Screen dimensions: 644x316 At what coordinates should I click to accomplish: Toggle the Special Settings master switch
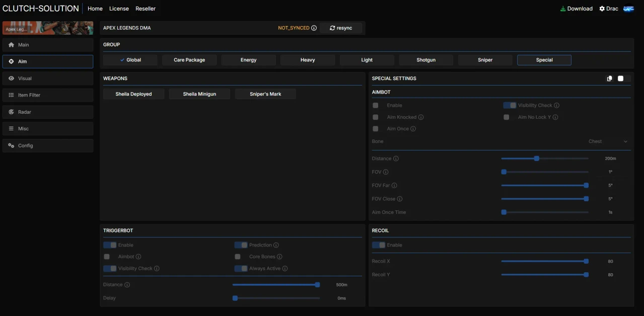pyautogui.click(x=623, y=78)
